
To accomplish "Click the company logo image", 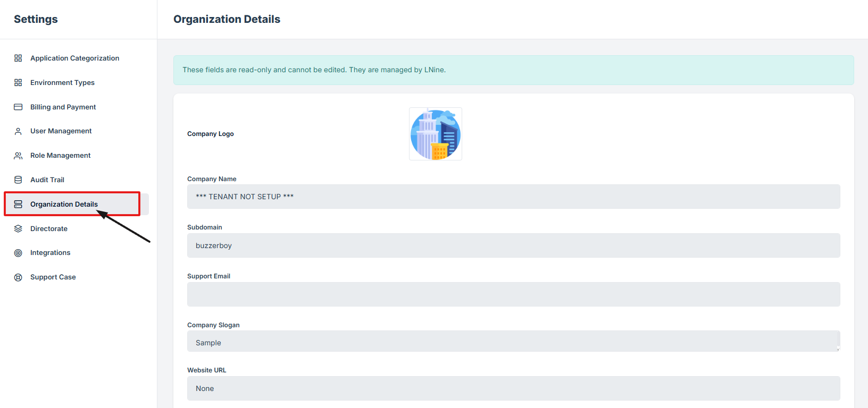I will click(x=435, y=134).
